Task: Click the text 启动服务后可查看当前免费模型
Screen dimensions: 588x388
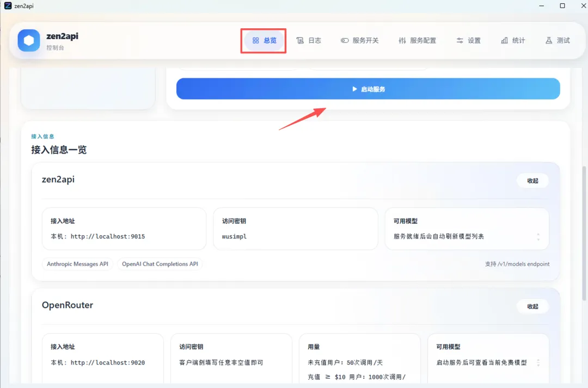Action: tap(481, 362)
